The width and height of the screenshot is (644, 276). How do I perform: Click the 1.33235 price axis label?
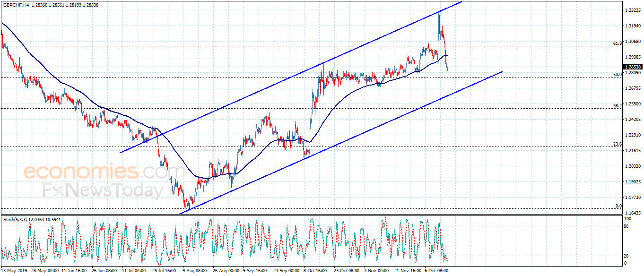pyautogui.click(x=632, y=10)
